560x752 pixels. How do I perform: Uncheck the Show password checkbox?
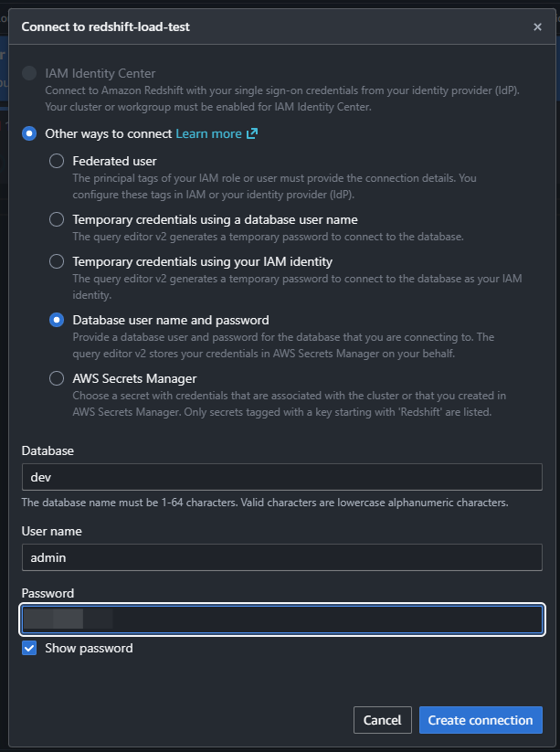click(x=30, y=648)
